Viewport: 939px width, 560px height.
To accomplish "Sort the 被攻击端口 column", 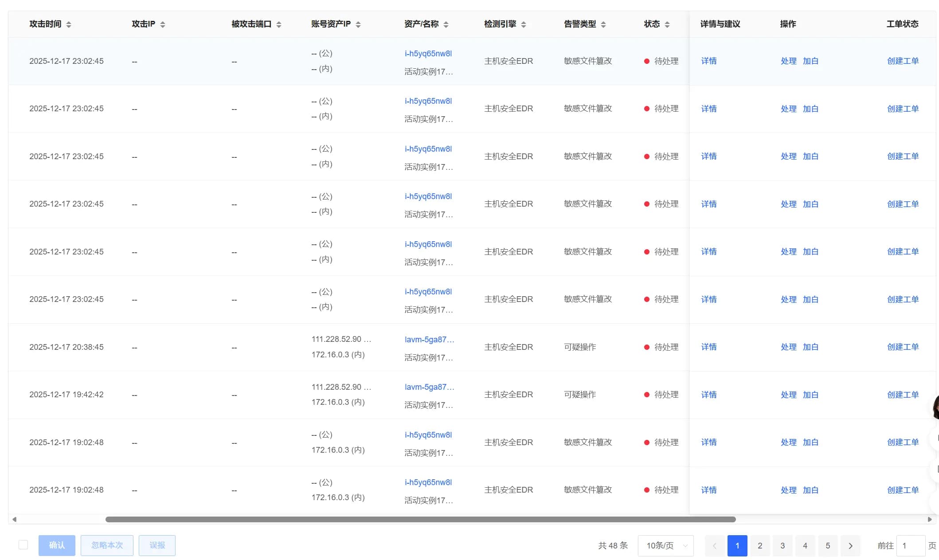I will coord(278,24).
